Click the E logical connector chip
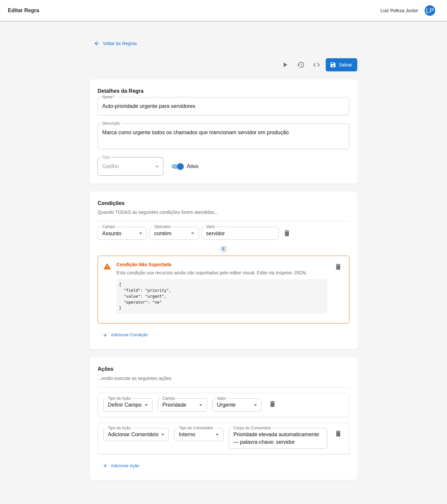This screenshot has width=447, height=504. click(x=223, y=249)
